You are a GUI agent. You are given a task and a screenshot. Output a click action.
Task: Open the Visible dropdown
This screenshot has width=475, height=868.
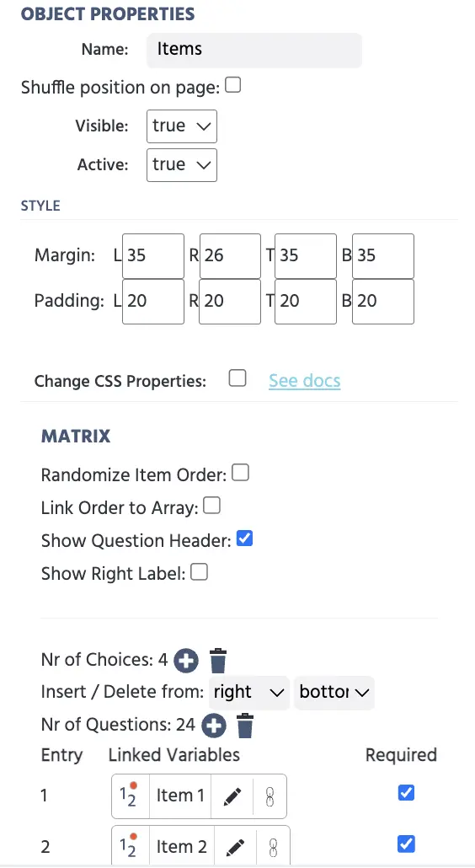tap(181, 126)
